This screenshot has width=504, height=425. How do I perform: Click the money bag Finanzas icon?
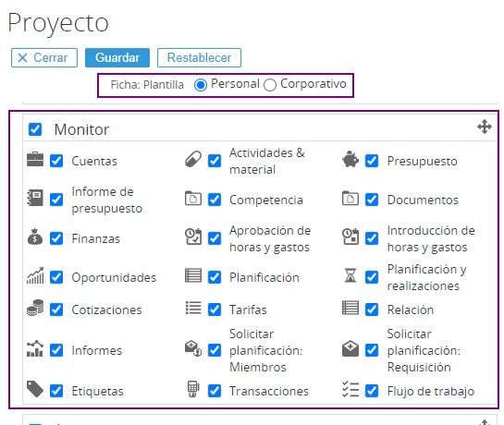point(35,237)
